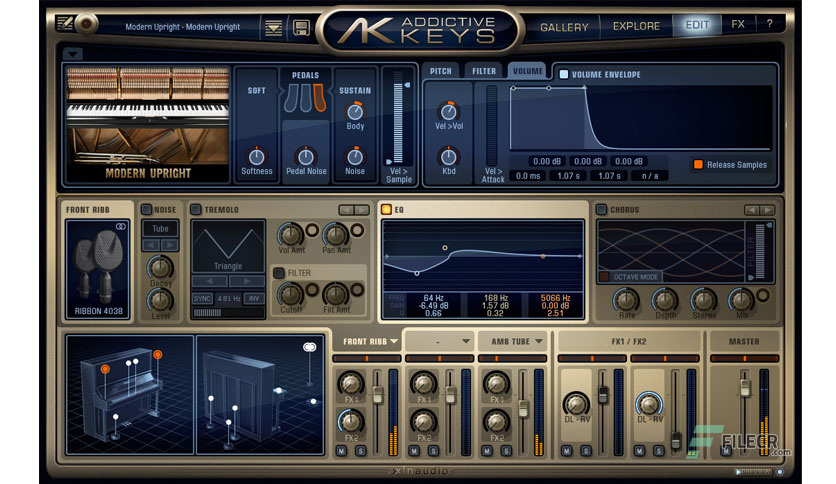Solo the Amb Tube channel

[x=507, y=451]
